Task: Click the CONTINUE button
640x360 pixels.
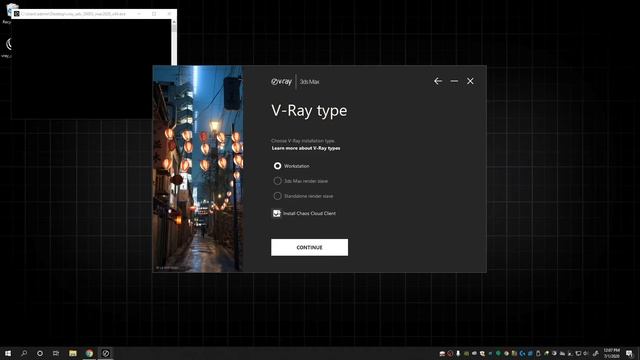Action: coord(309,247)
